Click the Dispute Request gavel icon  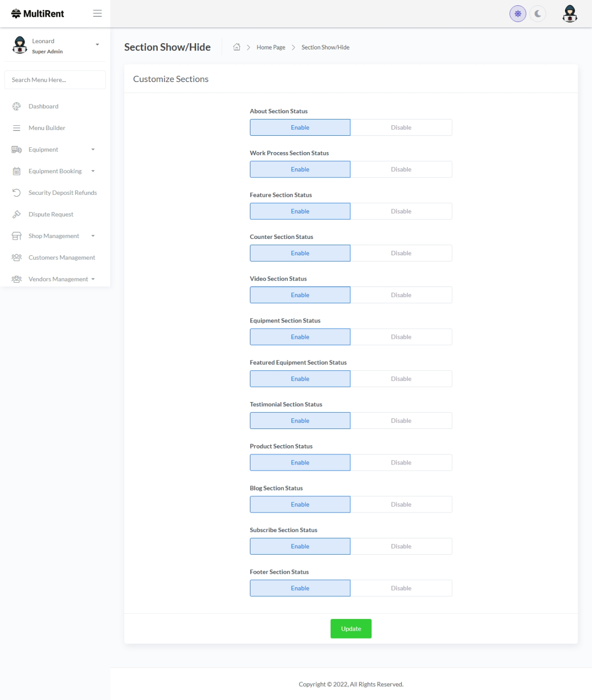17,214
